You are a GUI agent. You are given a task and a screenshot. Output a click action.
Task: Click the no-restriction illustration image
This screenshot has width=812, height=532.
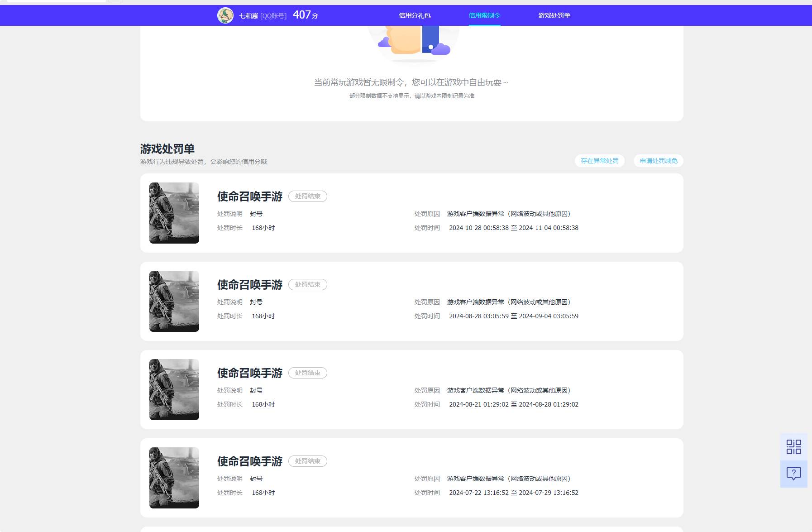413,43
